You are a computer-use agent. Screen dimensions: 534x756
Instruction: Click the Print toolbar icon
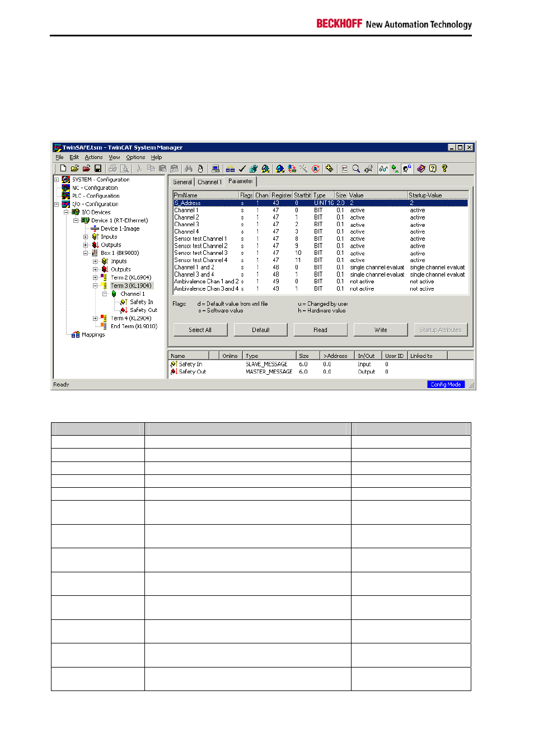[x=113, y=168]
